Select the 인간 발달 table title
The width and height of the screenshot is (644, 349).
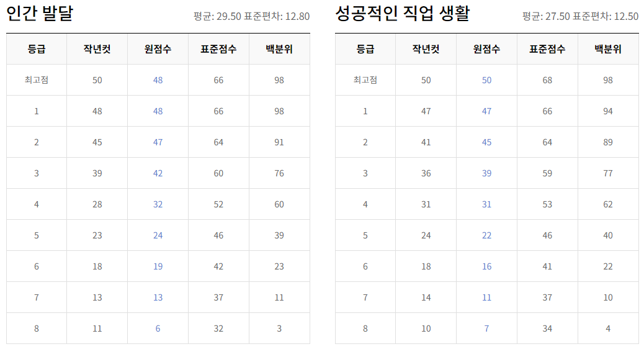pos(40,13)
